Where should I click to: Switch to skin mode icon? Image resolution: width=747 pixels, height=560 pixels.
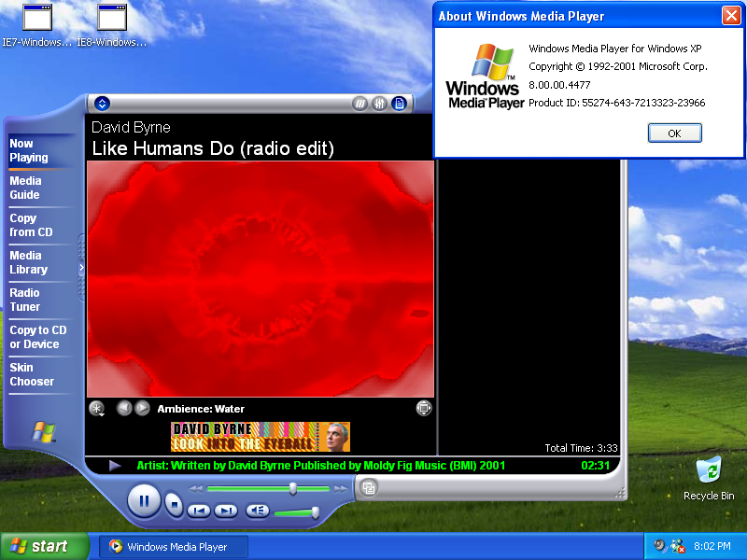click(369, 487)
